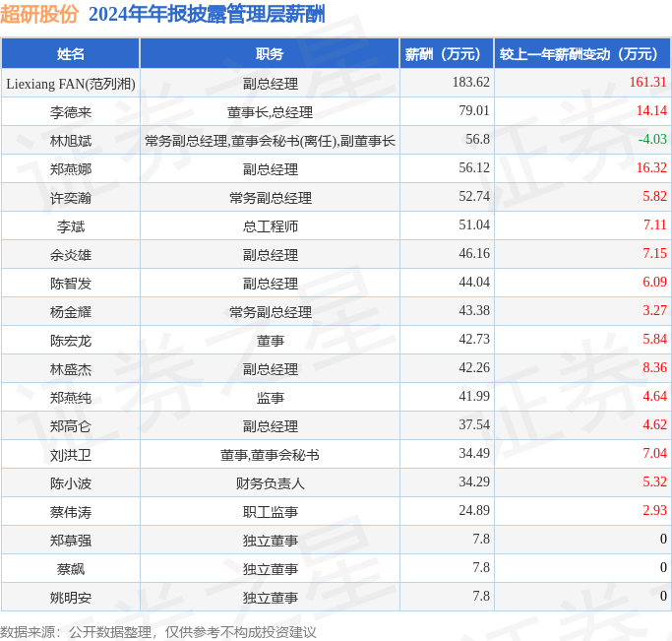Select the name 李德来
672x641 pixels.
(71, 112)
